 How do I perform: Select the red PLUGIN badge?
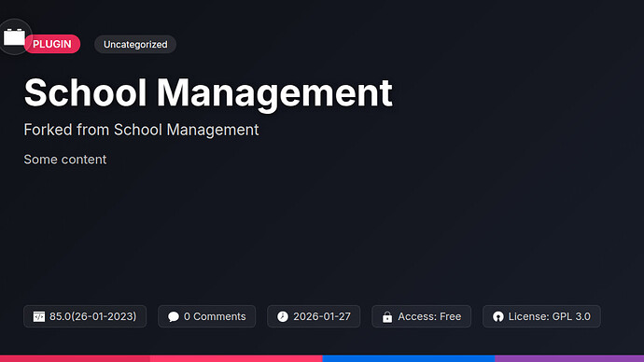(x=52, y=44)
